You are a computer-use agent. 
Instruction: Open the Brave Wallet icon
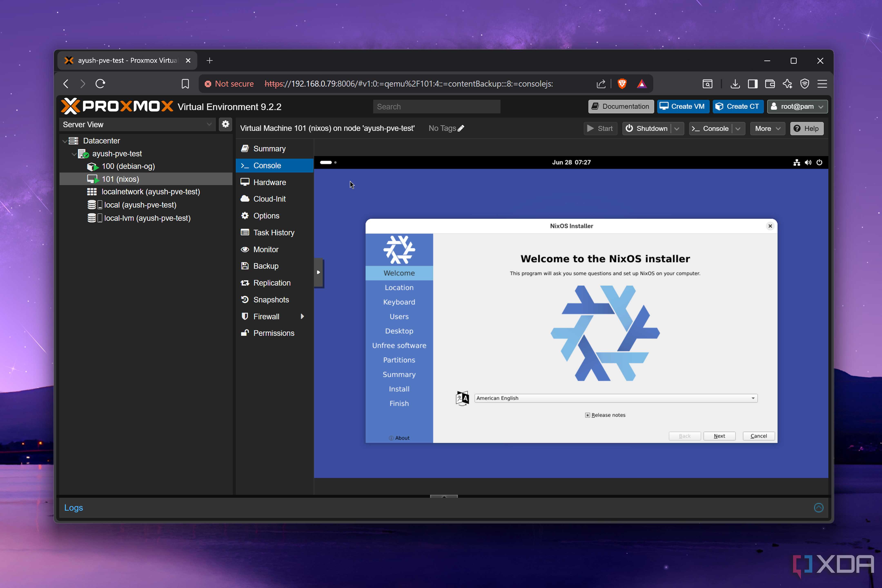click(x=770, y=84)
